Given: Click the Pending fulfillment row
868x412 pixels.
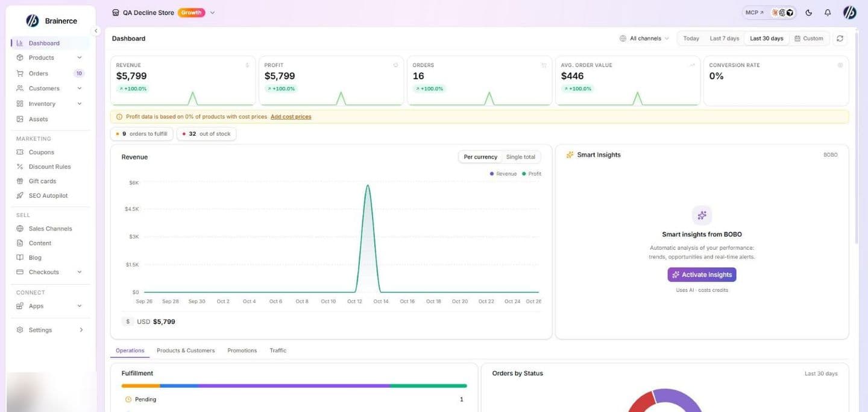Looking at the screenshot, I should point(294,399).
